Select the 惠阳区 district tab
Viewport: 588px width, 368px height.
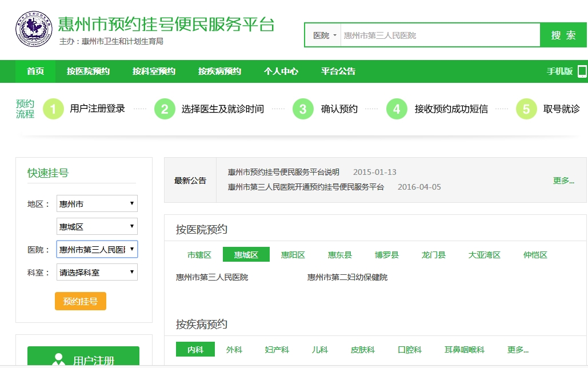[x=293, y=255]
